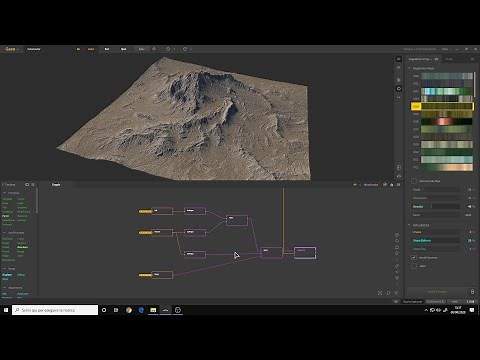Click the arrow icon left of graph header label
The height and width of the screenshot is (360, 480).
point(355,184)
